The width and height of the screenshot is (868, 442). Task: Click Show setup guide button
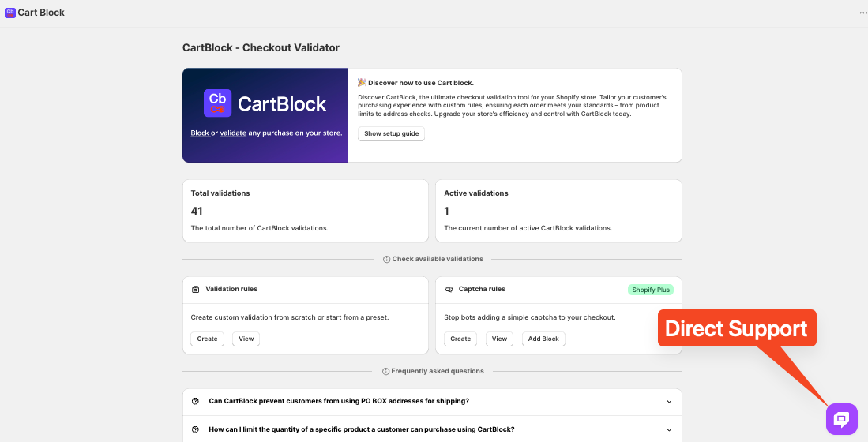pyautogui.click(x=392, y=134)
